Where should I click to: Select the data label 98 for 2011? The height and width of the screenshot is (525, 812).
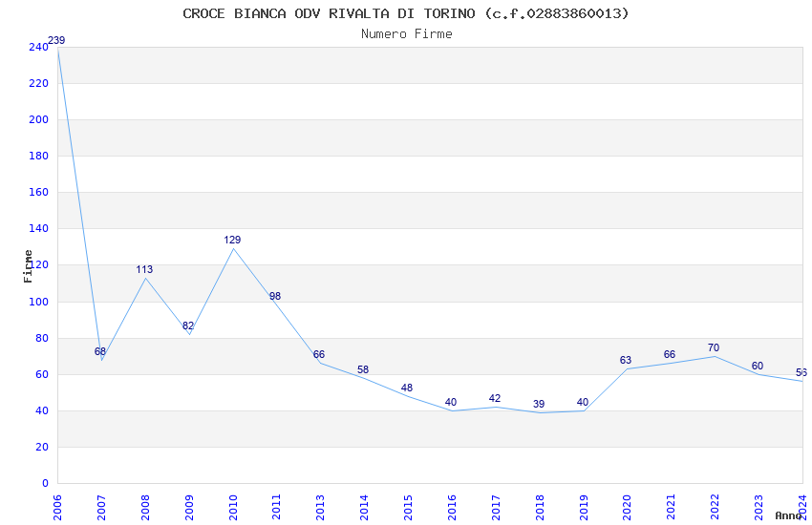point(275,296)
